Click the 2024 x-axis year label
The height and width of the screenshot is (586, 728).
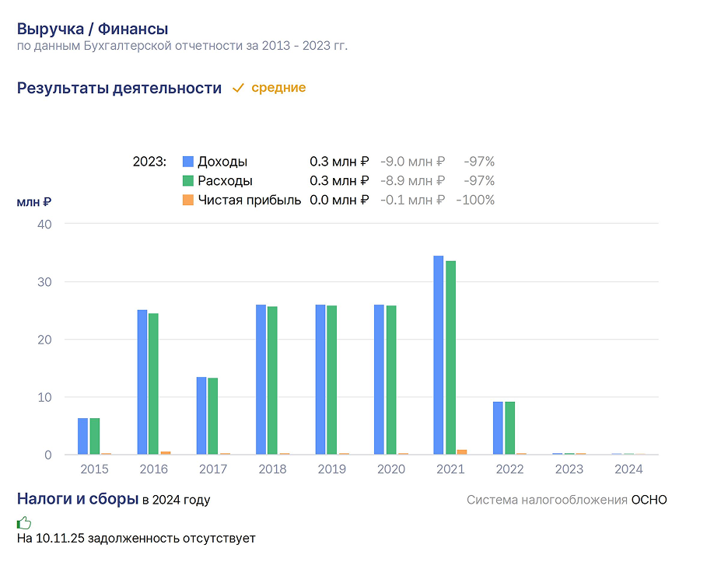click(x=628, y=469)
